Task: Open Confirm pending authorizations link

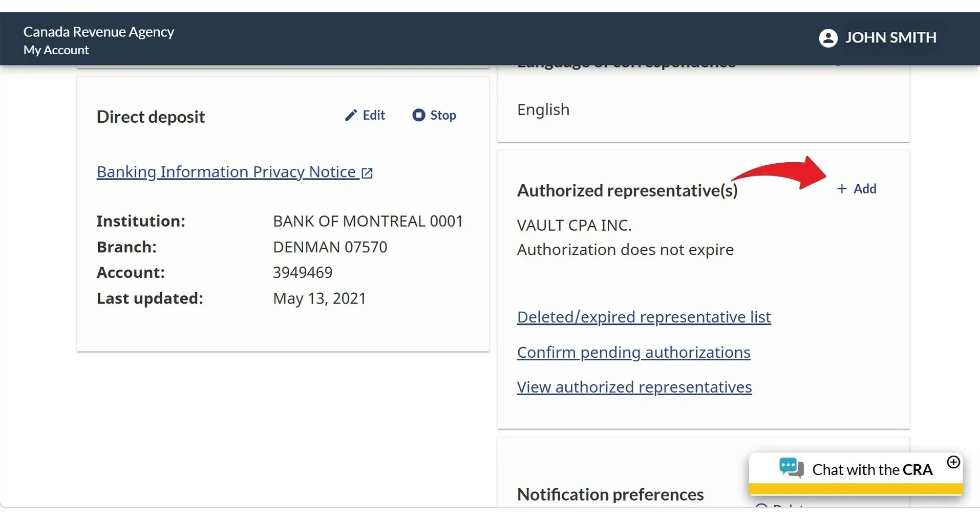Action: (633, 352)
